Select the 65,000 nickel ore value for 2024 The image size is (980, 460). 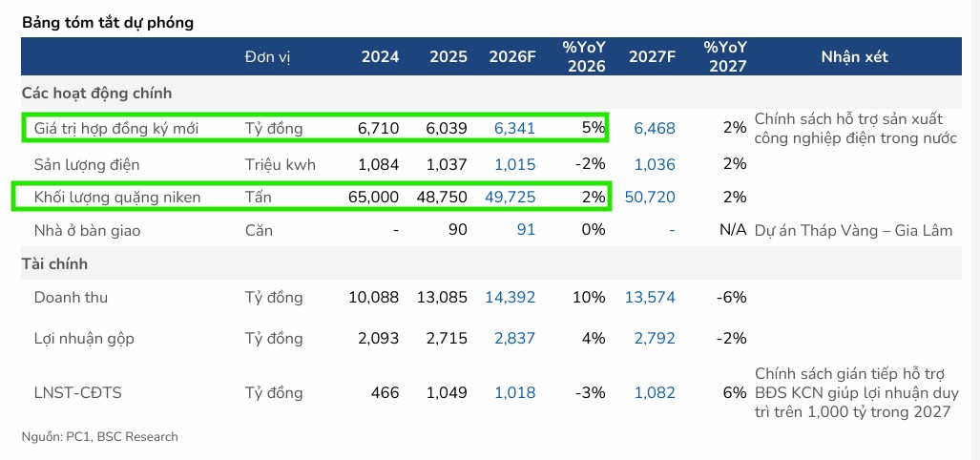click(x=368, y=198)
